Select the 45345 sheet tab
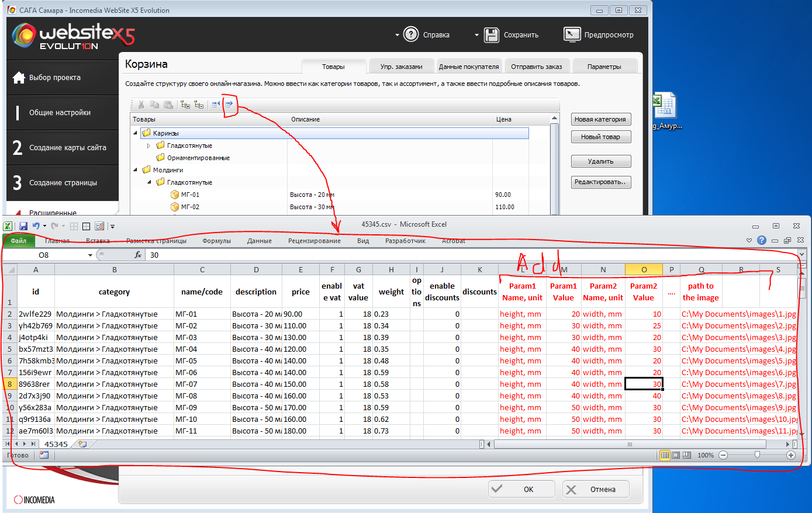The image size is (812, 513). click(x=56, y=444)
